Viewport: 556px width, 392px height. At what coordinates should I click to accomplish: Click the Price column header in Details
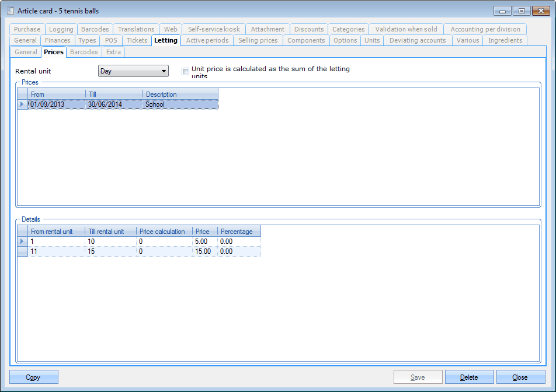204,232
